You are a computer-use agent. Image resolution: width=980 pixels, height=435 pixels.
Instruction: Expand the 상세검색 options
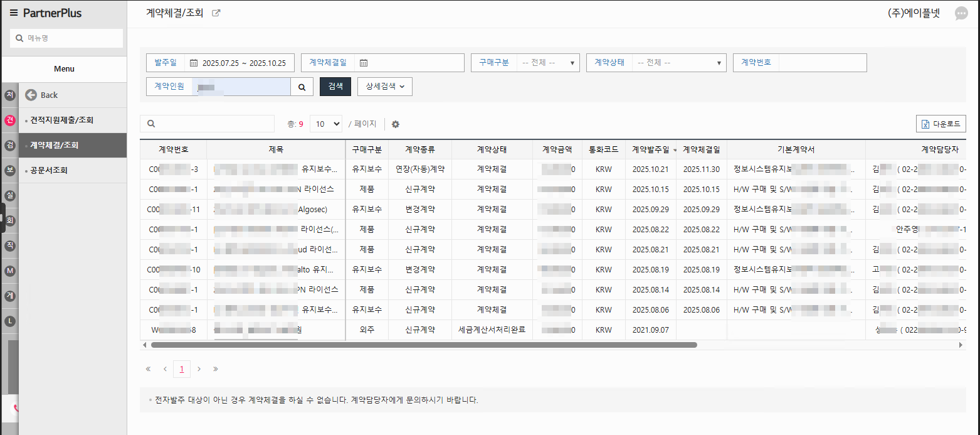click(x=385, y=87)
